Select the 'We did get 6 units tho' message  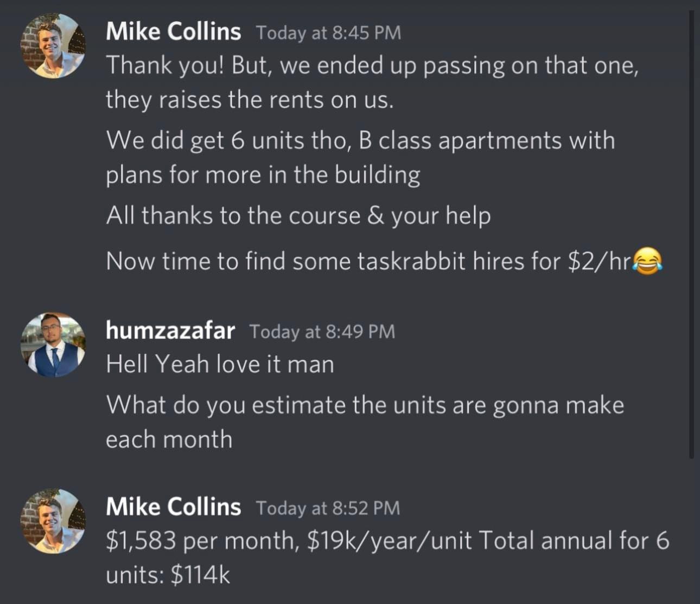click(360, 157)
